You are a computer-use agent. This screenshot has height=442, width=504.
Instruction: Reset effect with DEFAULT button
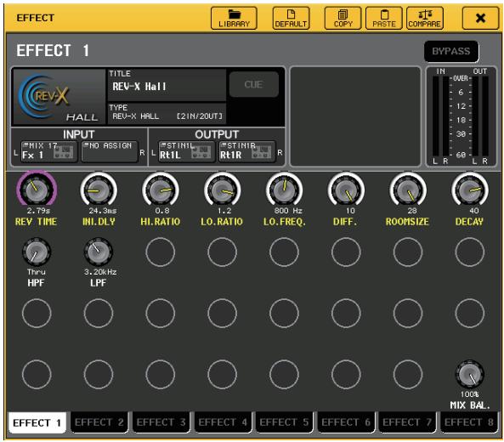click(291, 19)
